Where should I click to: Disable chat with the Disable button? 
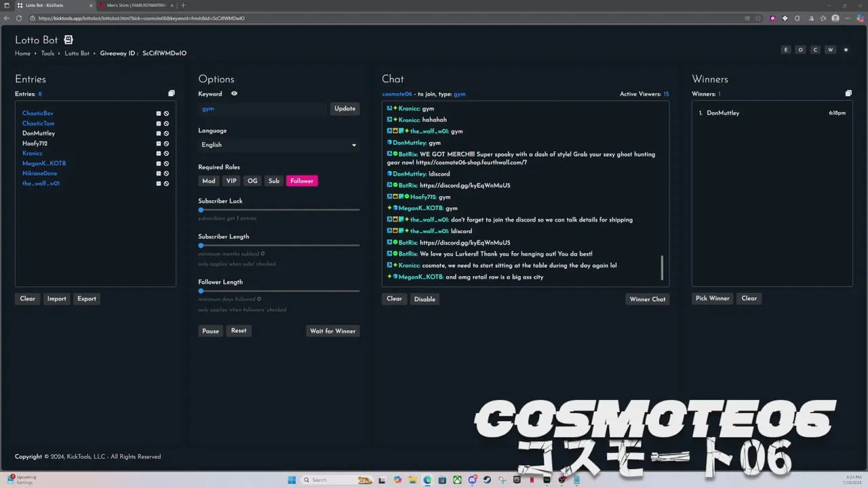[425, 299]
